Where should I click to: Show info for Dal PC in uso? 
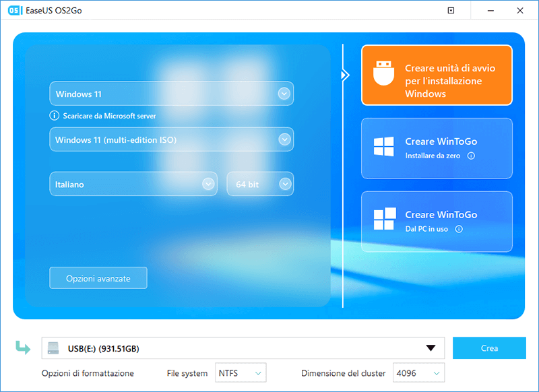[x=459, y=229]
